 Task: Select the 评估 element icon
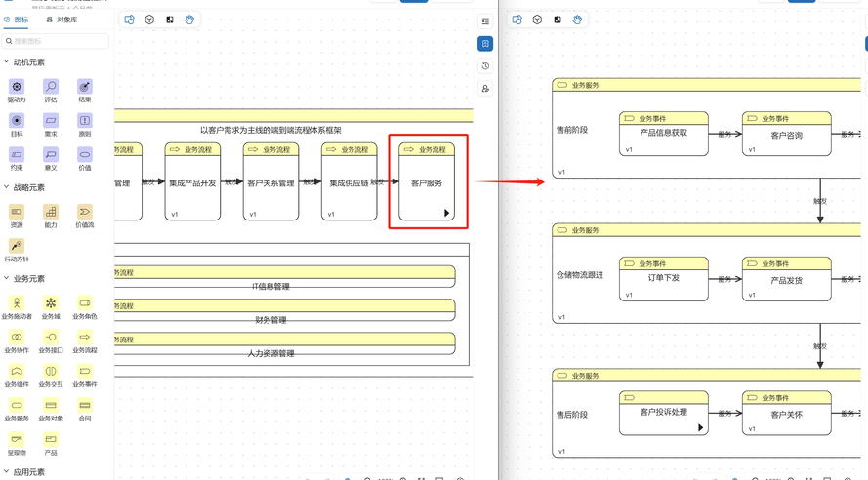point(51,87)
